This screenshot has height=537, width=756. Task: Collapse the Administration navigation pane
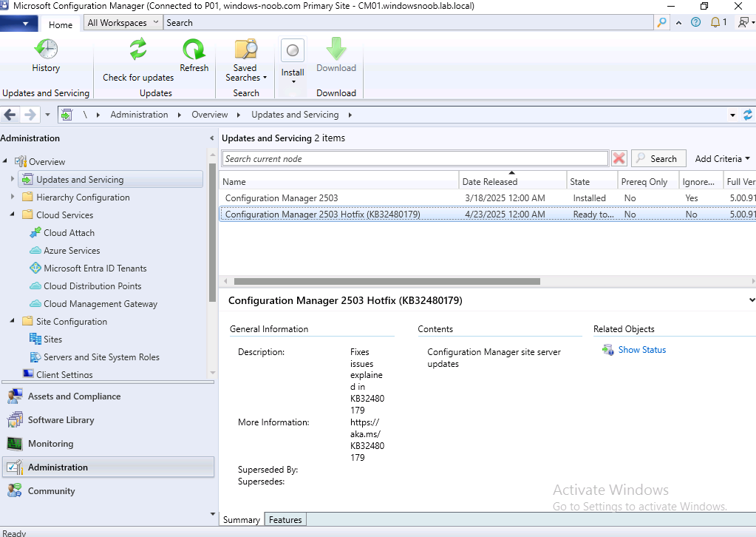click(211, 138)
